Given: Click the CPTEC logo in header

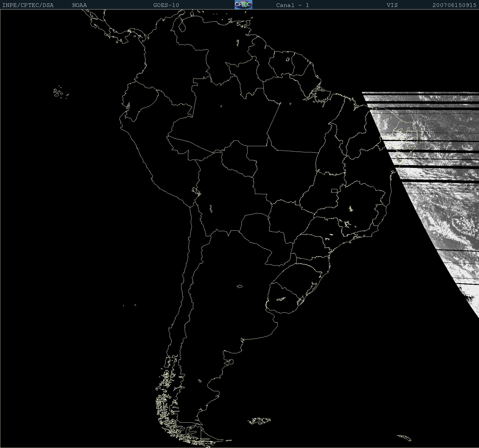Looking at the screenshot, I should click(243, 5).
